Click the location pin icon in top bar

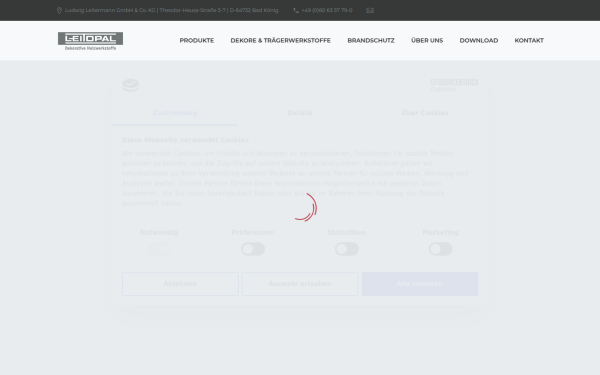point(59,10)
